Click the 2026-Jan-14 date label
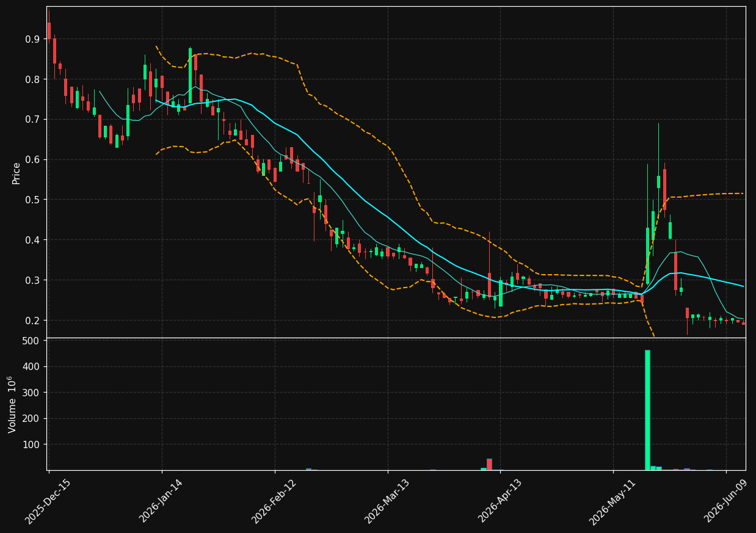The height and width of the screenshot is (533, 756). [161, 501]
